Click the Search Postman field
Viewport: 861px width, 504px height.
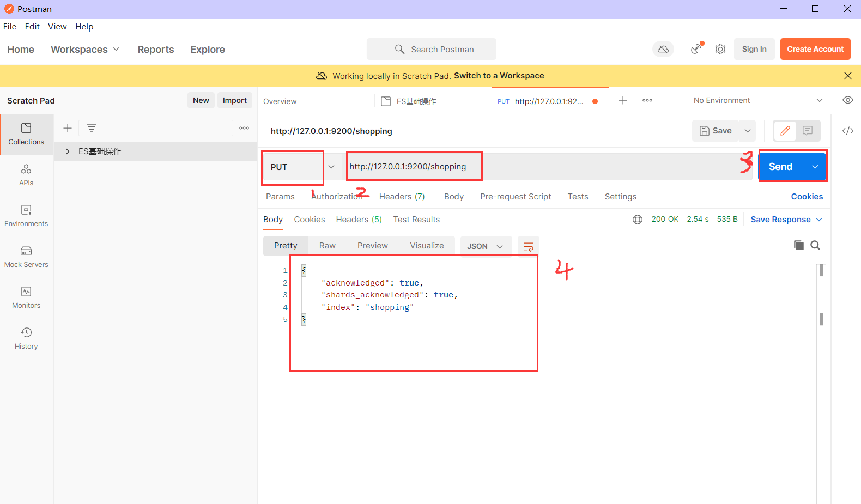[x=432, y=49]
